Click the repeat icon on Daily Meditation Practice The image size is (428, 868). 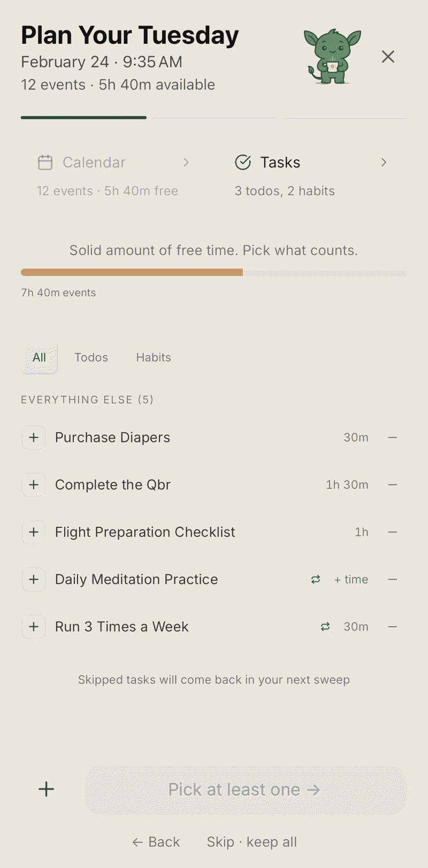pos(316,579)
